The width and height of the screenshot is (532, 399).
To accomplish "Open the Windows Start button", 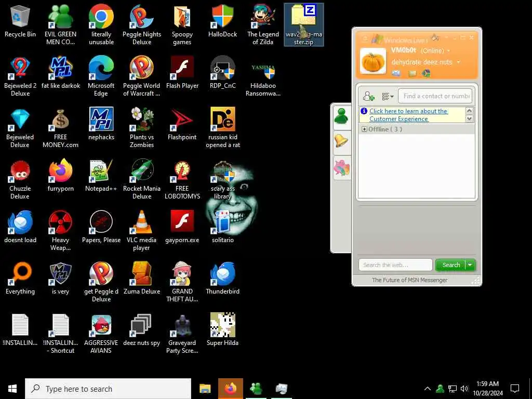I will tap(12, 389).
